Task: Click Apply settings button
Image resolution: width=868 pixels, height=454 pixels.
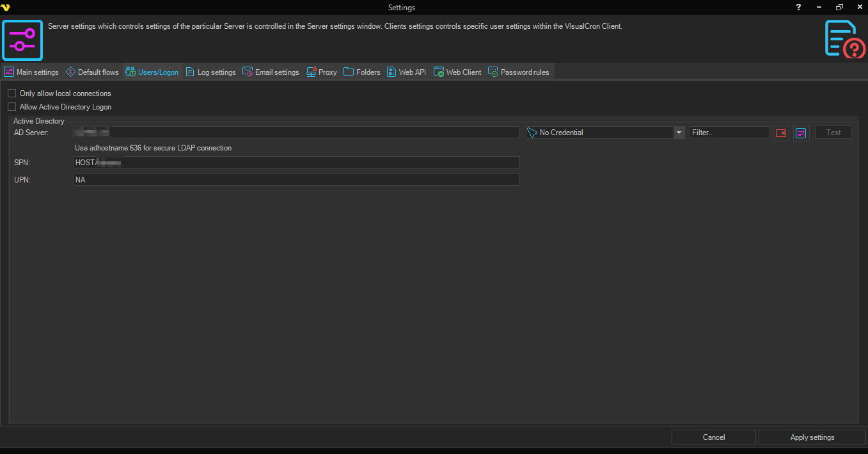Action: 812,437
